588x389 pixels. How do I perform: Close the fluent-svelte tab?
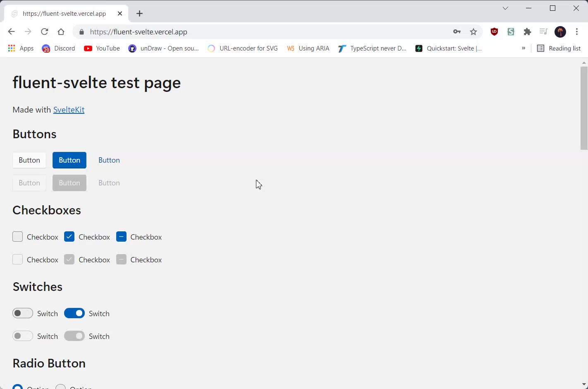pyautogui.click(x=120, y=14)
